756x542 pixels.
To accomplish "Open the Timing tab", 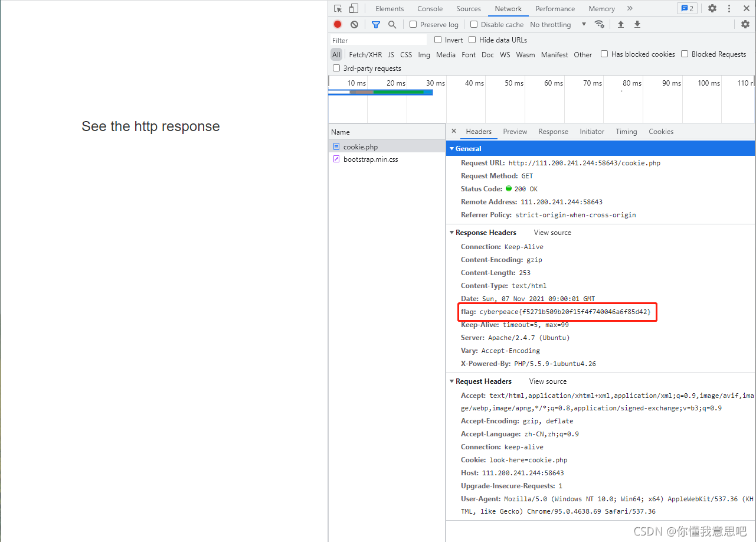I will (x=626, y=132).
